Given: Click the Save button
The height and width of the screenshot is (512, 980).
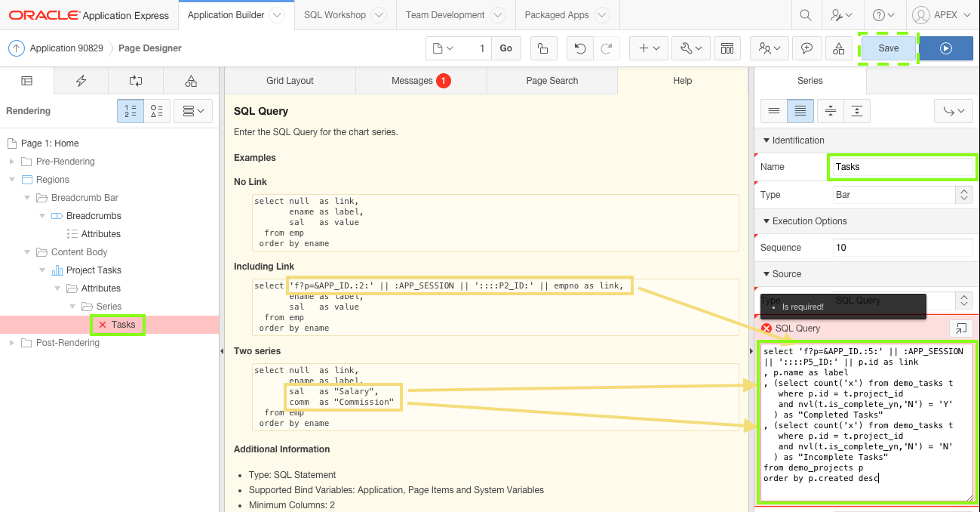Looking at the screenshot, I should (888, 48).
